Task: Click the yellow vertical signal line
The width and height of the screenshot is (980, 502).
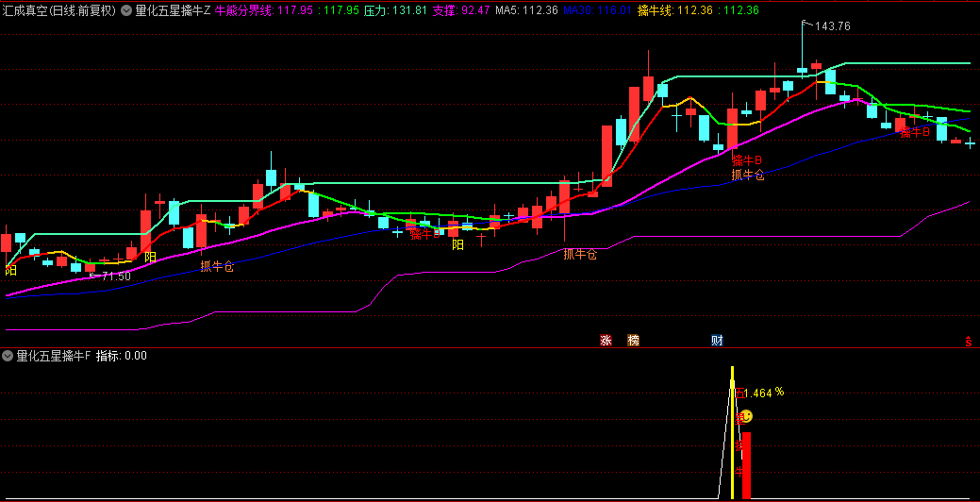Action: pos(732,434)
